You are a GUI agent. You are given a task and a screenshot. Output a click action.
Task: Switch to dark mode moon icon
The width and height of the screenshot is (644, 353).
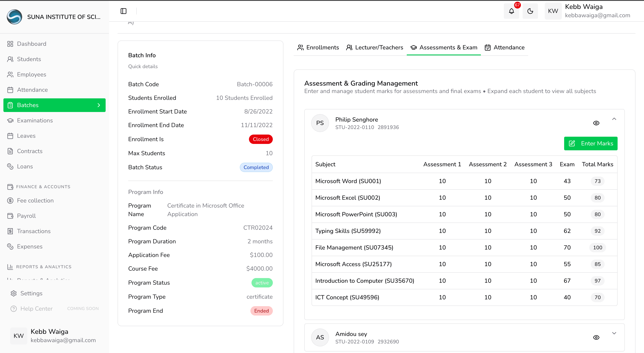tap(530, 11)
